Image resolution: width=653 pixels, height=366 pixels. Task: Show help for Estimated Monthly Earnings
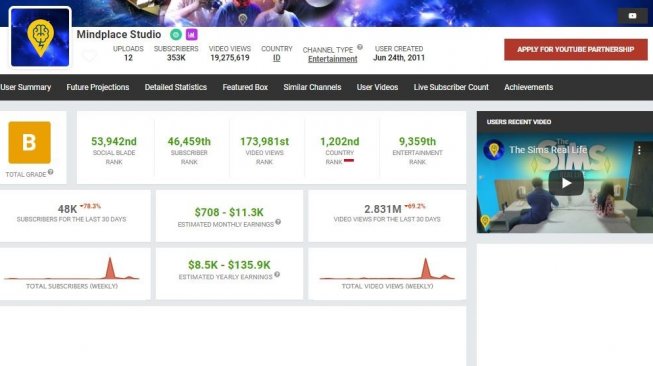(278, 222)
